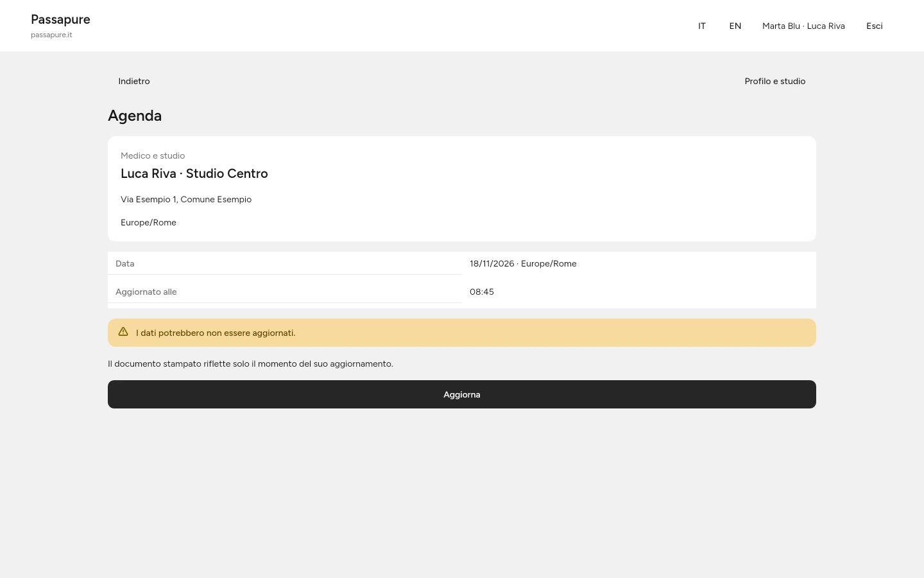The width and height of the screenshot is (924, 578).
Task: Go back using the Indietro link
Action: coord(134,81)
